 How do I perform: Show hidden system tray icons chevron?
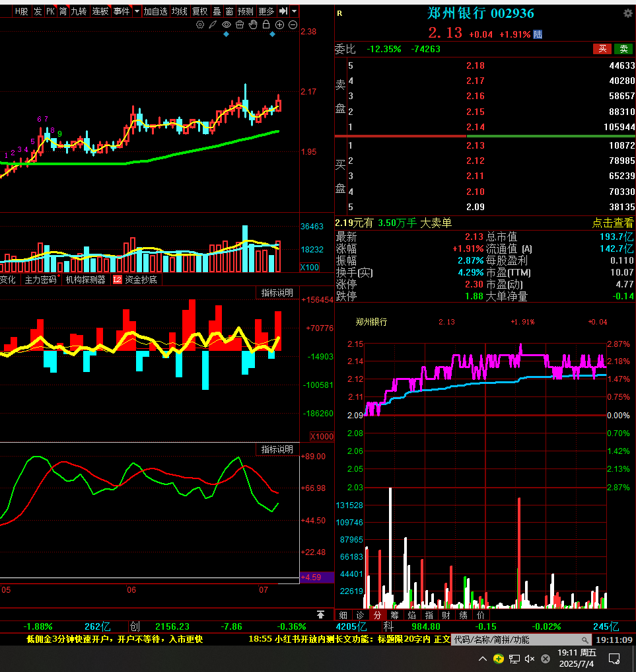tap(483, 659)
